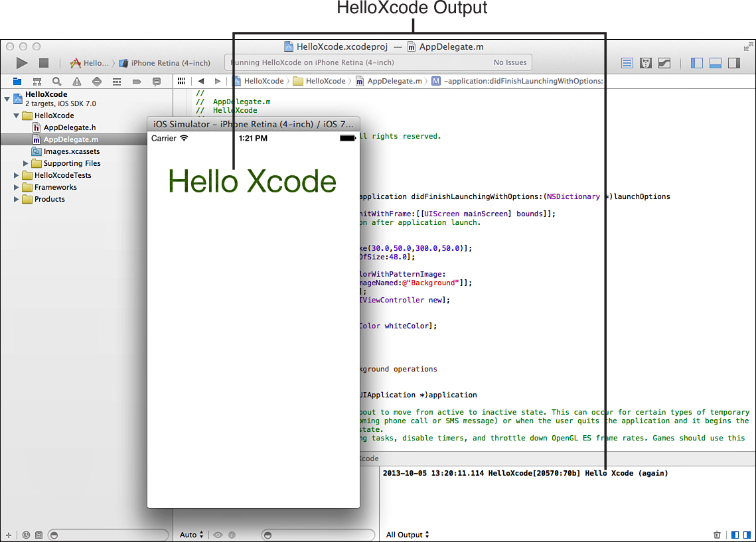Select AppDelegate.h in the navigator
The height and width of the screenshot is (542, 756).
70,127
